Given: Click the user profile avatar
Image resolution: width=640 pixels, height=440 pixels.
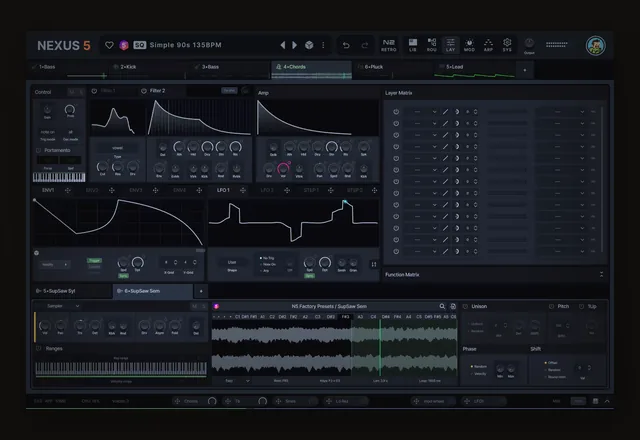Looking at the screenshot, I should tap(596, 45).
